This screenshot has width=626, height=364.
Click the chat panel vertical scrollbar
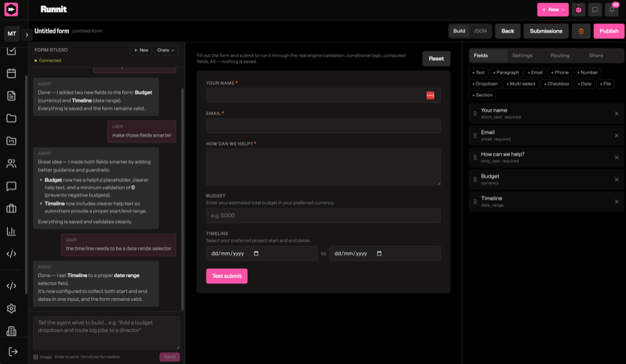[182, 199]
